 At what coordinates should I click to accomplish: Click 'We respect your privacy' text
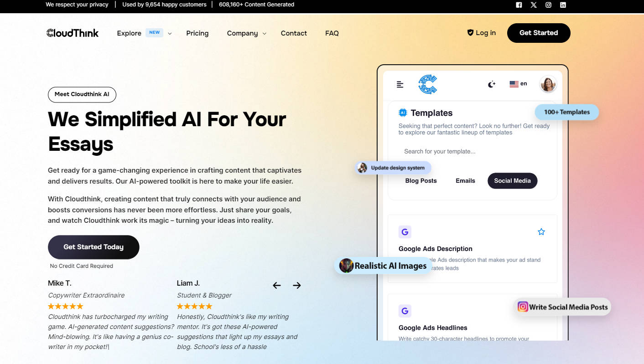click(77, 5)
